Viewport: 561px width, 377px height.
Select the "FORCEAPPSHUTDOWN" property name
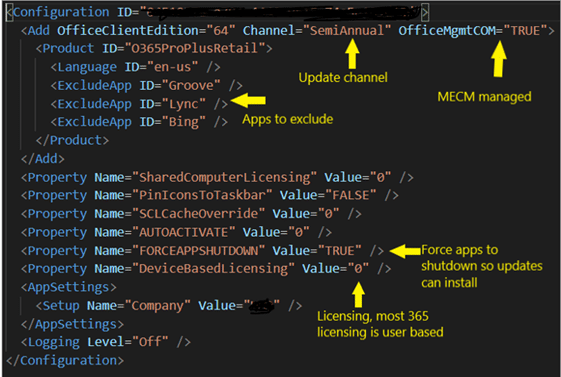[x=198, y=251]
